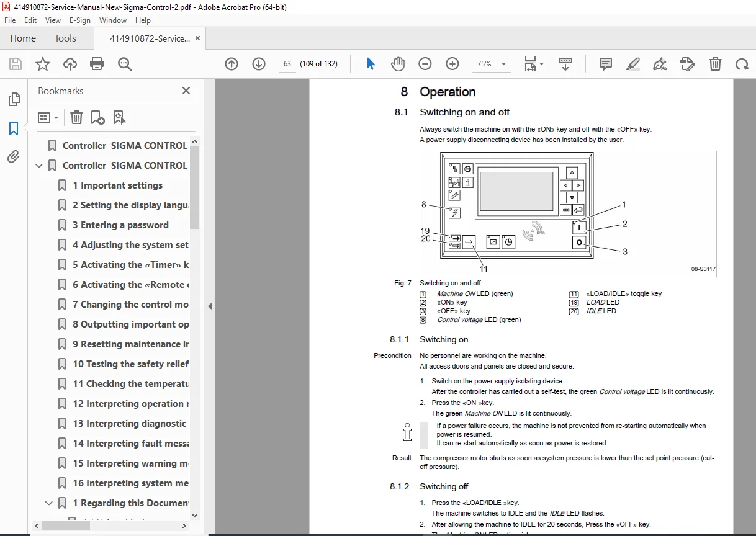Open the attachments paperclip panel
The image size is (756, 536).
pyautogui.click(x=14, y=156)
